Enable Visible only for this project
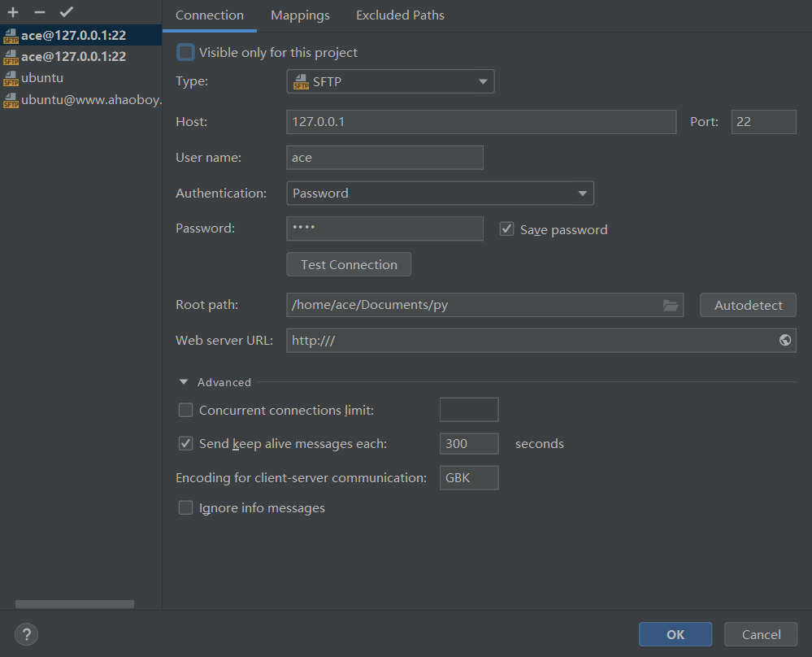The height and width of the screenshot is (657, 812). pyautogui.click(x=186, y=53)
